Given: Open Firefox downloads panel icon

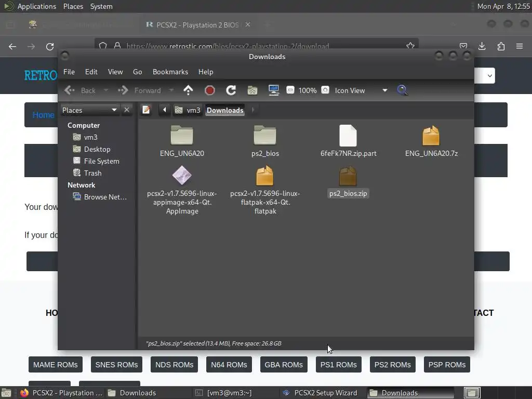Looking at the screenshot, I should (482, 46).
